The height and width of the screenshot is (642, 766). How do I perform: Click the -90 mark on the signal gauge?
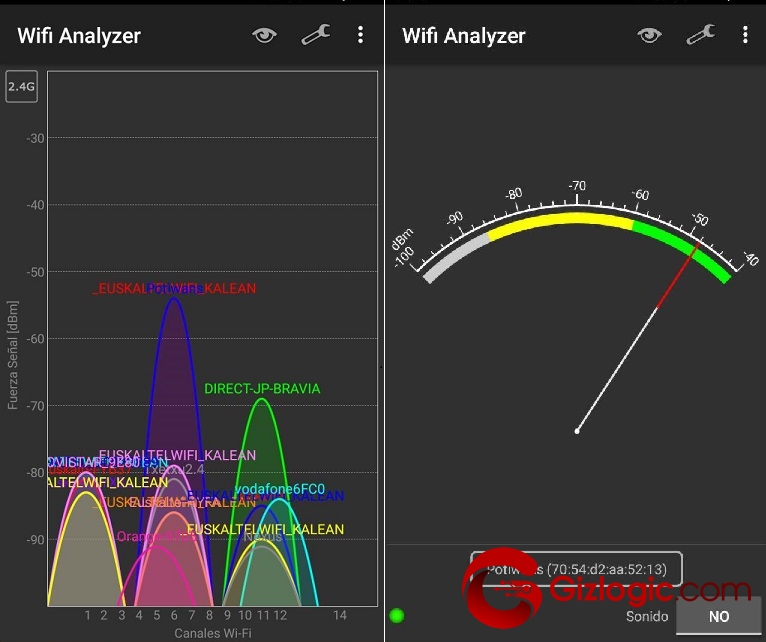455,218
